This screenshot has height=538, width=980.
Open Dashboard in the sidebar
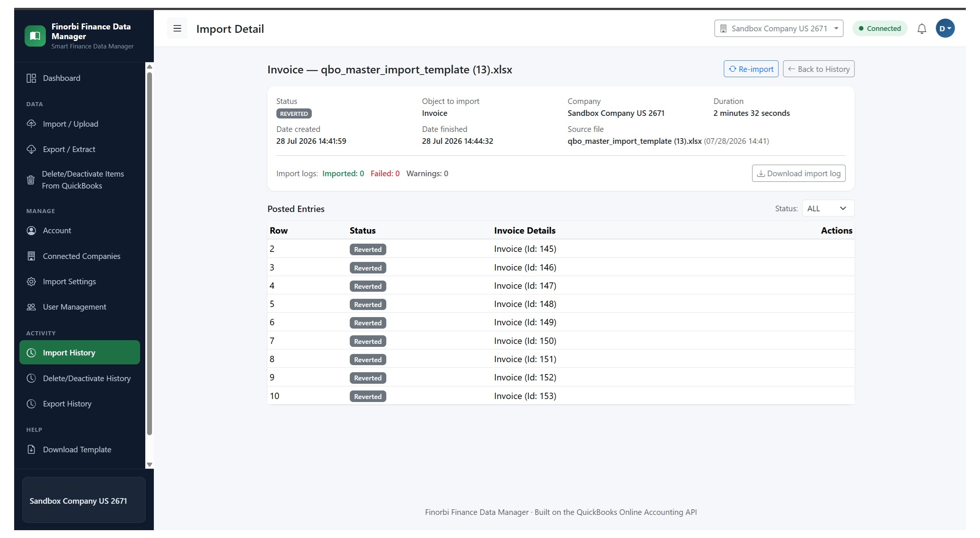coord(80,78)
